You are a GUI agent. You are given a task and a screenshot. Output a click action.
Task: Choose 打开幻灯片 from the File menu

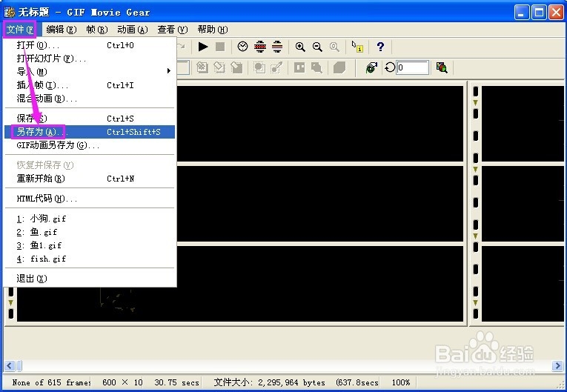tap(90, 59)
